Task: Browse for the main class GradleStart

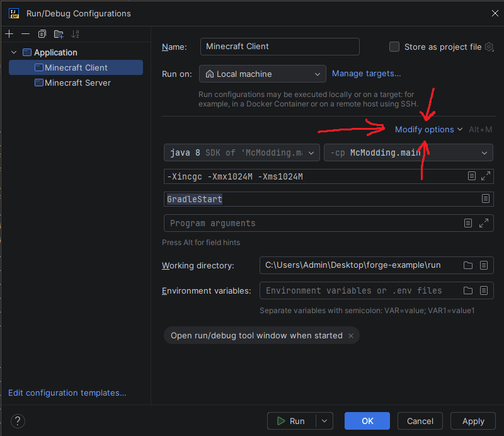Action: (x=485, y=199)
